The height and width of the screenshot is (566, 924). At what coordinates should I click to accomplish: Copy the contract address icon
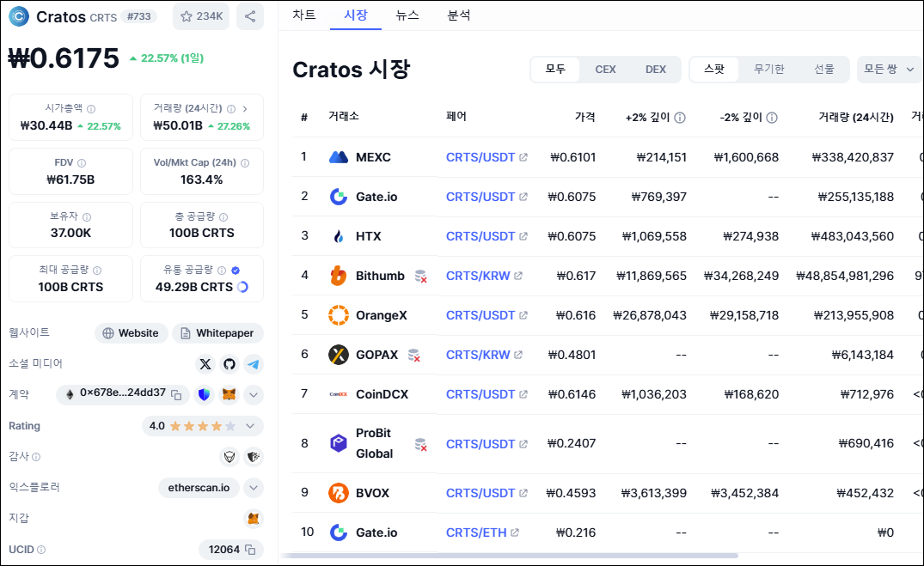click(x=176, y=394)
